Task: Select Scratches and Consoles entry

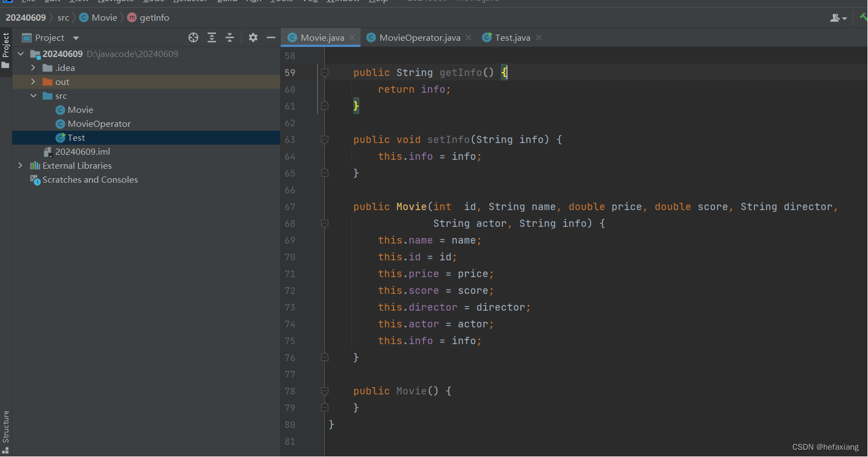Action: (84, 179)
